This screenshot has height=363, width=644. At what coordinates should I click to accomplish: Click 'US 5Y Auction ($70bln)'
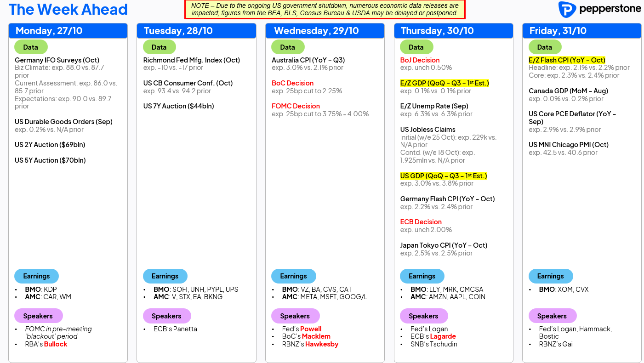(x=50, y=160)
